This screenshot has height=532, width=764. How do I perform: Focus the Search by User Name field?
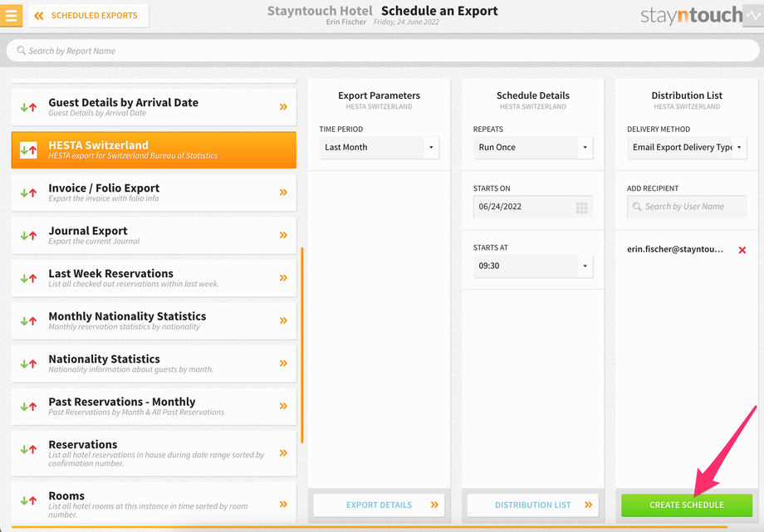click(687, 207)
